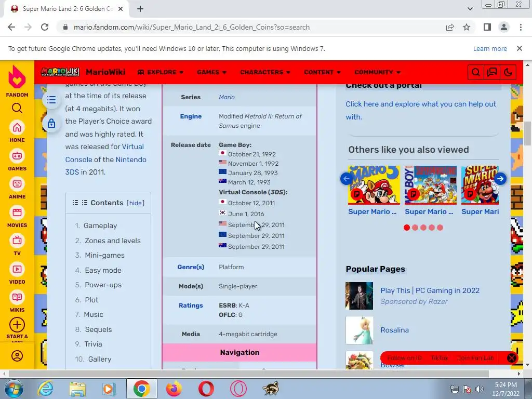This screenshot has width=532, height=399.
Task: Dismiss the Chrome update notice
Action: point(519,48)
